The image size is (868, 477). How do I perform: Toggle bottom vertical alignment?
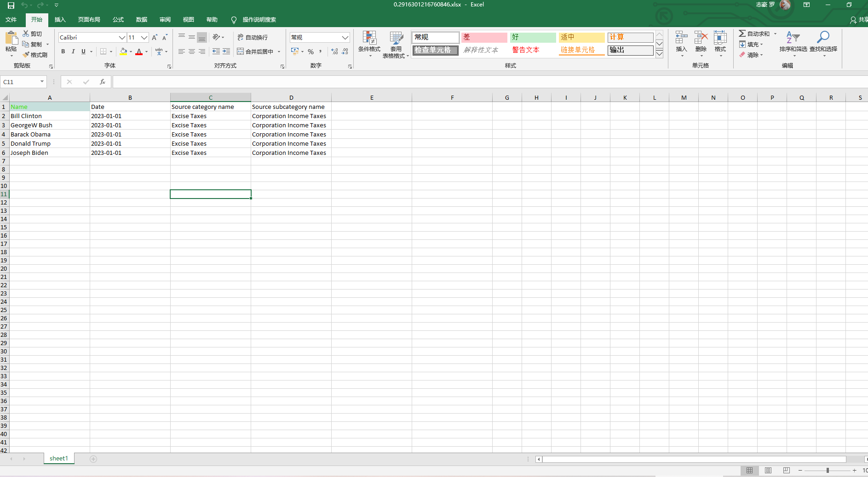click(x=202, y=37)
